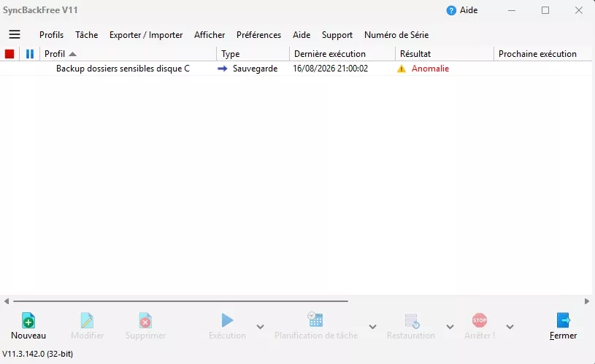Toggle the Profil column sort arrow

73,54
